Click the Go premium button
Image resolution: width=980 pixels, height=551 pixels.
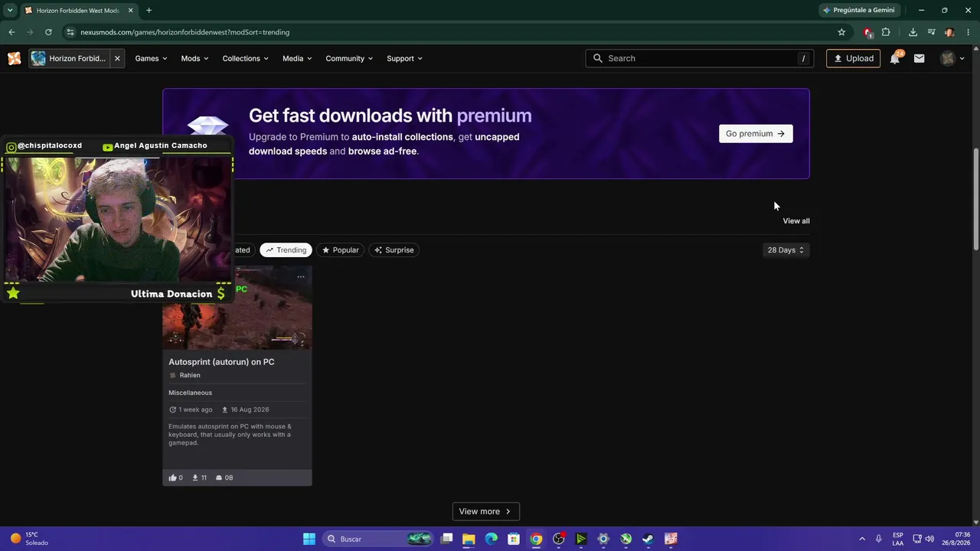[756, 133]
